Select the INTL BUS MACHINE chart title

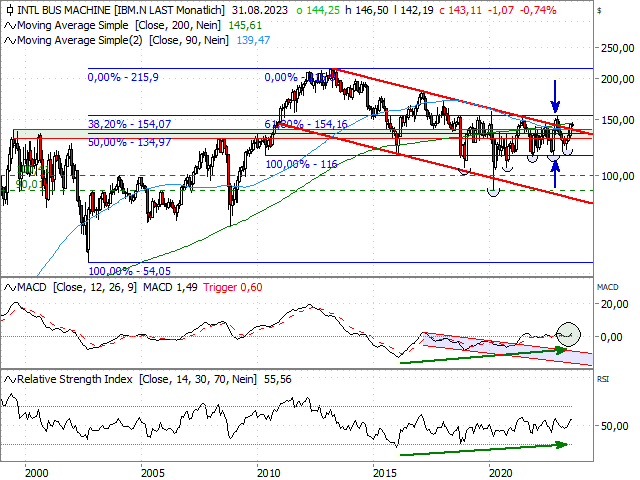pos(121,10)
